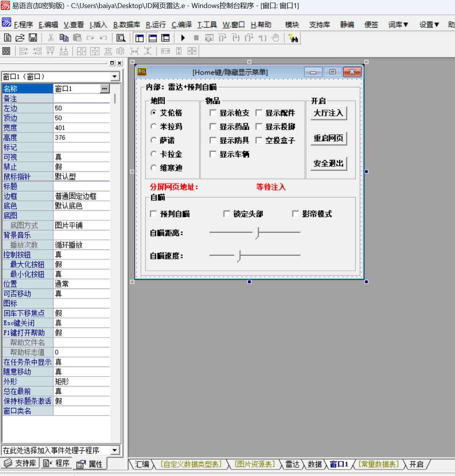Click the ellipsis button beside 名称 value
The height and width of the screenshot is (476, 455).
click(x=104, y=89)
